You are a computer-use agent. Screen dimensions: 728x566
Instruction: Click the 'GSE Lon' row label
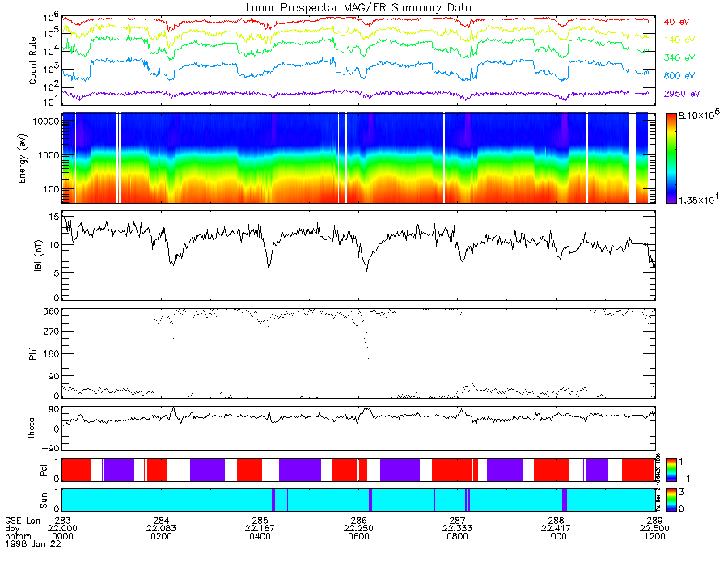pyautogui.click(x=23, y=521)
